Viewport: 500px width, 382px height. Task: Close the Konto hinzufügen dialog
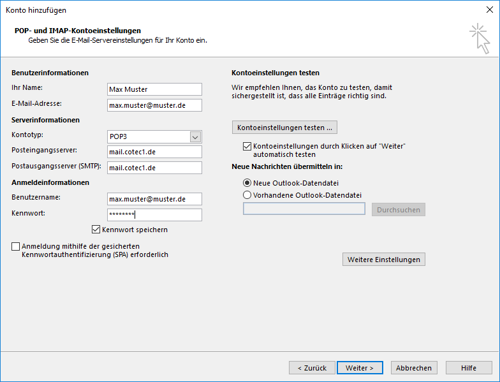(489, 10)
